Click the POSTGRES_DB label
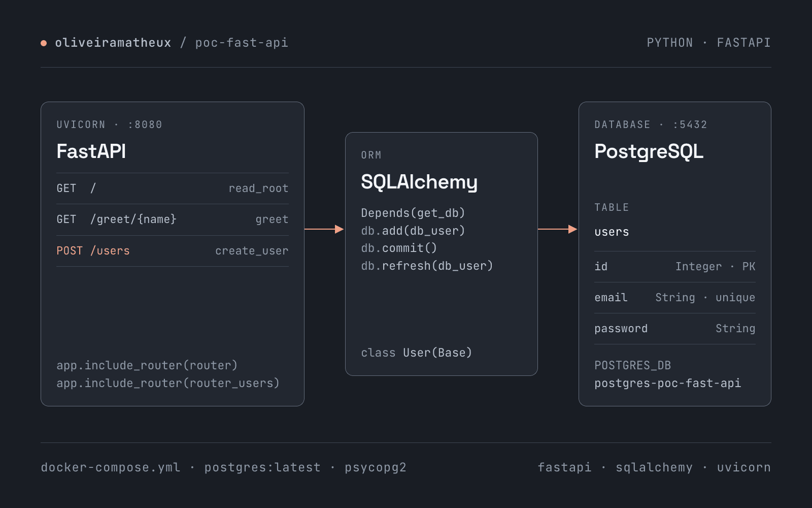 (x=633, y=365)
